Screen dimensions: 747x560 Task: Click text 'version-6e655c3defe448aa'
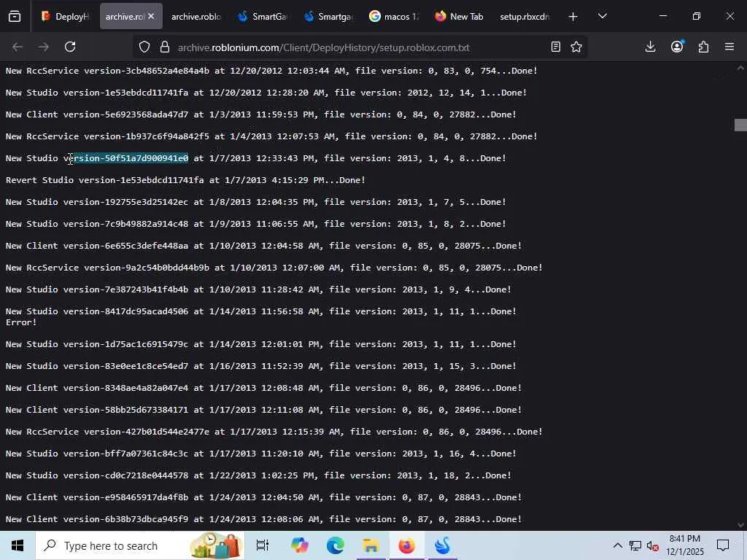125,246
